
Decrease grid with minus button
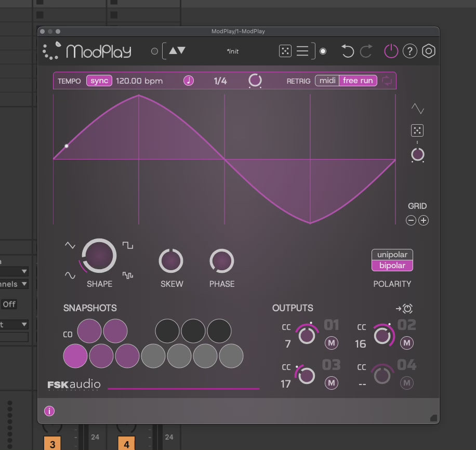coord(411,220)
